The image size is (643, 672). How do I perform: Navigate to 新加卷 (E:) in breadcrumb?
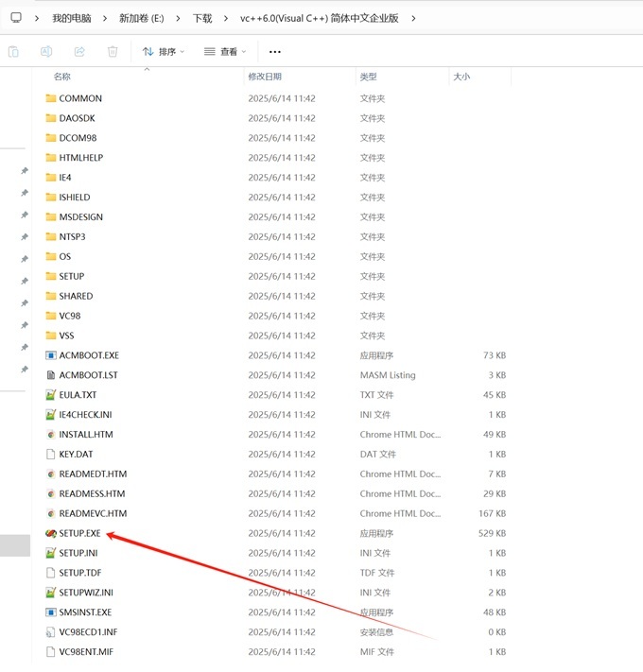[x=142, y=18]
